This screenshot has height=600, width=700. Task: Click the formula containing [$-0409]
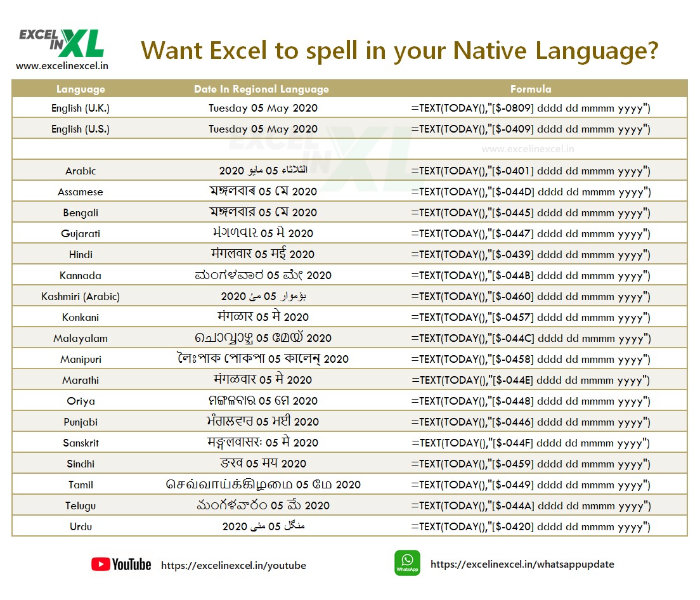(531, 129)
